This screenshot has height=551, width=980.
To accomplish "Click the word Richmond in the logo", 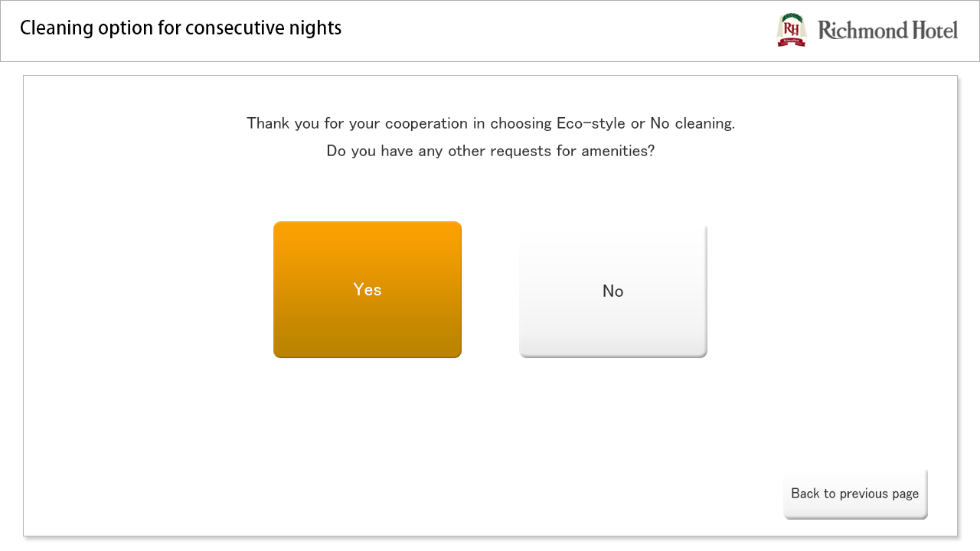I will [863, 31].
